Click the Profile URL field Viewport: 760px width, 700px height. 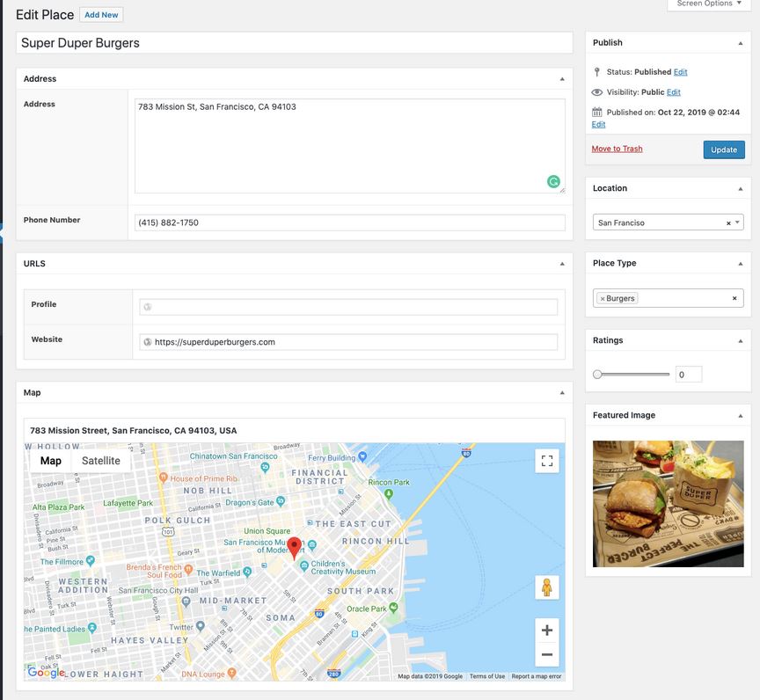coord(348,307)
